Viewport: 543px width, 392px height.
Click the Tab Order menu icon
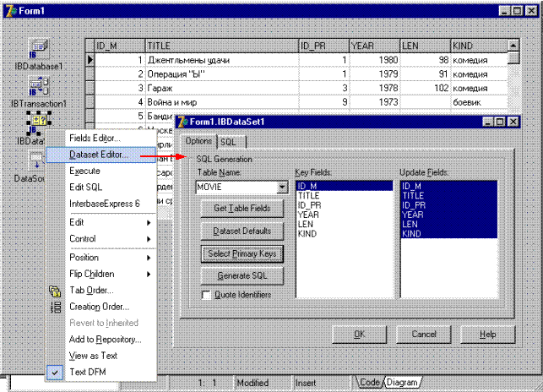[x=55, y=291]
